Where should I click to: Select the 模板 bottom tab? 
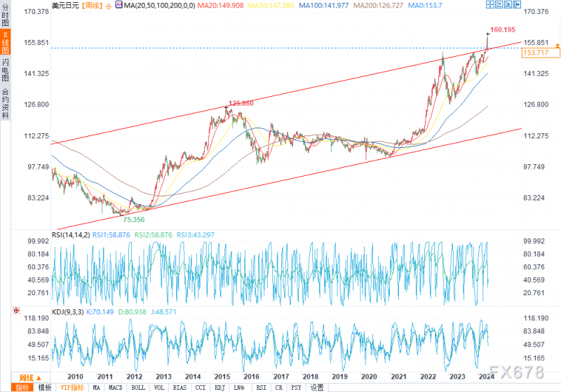coord(45,388)
